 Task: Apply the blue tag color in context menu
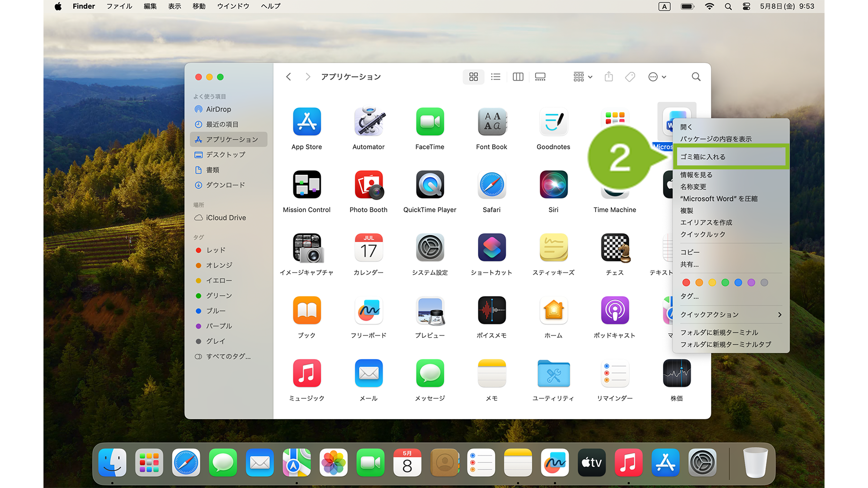pos(738,283)
